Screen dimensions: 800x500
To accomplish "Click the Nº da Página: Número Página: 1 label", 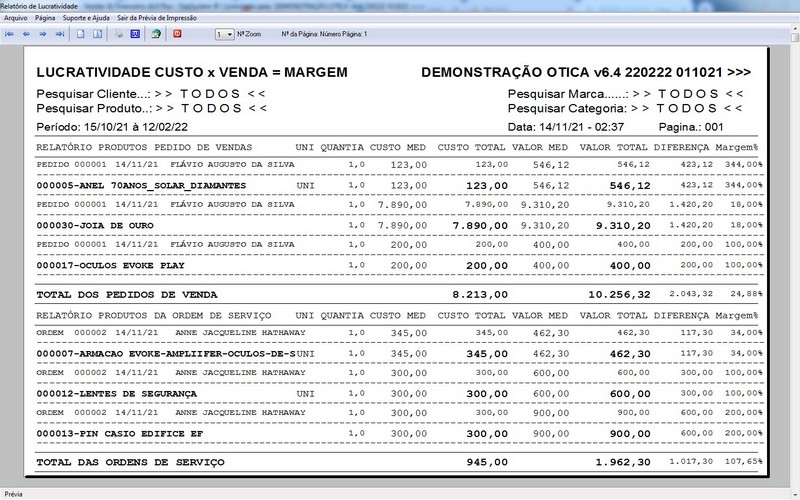I will click(x=324, y=34).
